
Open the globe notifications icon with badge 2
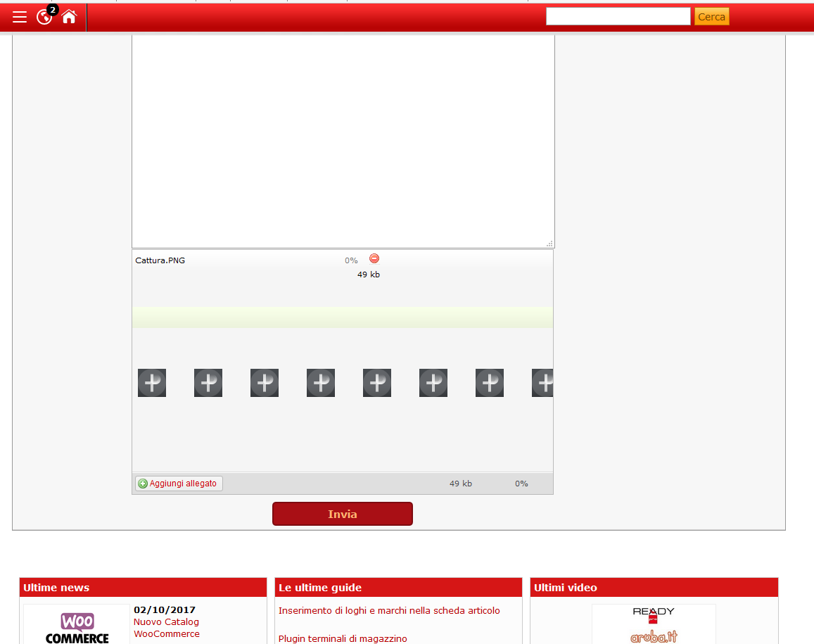tap(45, 16)
